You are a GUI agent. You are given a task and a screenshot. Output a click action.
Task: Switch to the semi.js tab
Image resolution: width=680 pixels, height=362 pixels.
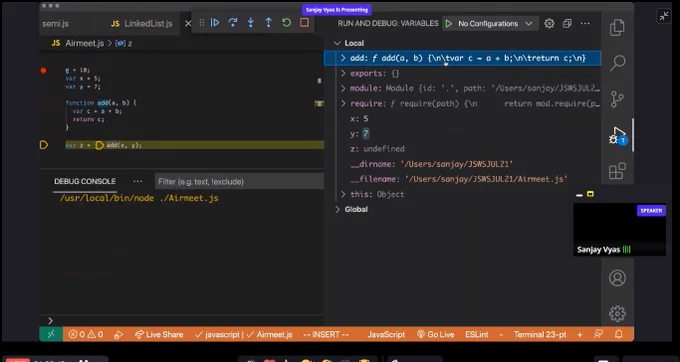click(x=56, y=24)
